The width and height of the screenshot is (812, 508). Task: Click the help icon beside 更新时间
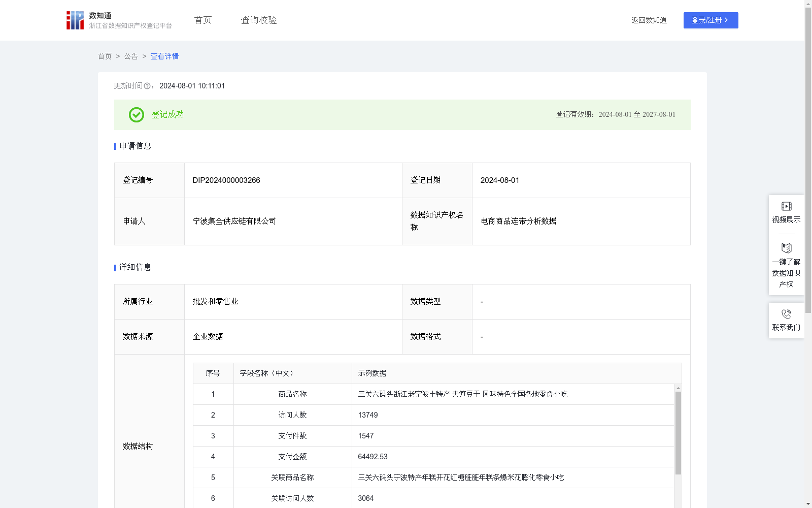[x=147, y=86]
